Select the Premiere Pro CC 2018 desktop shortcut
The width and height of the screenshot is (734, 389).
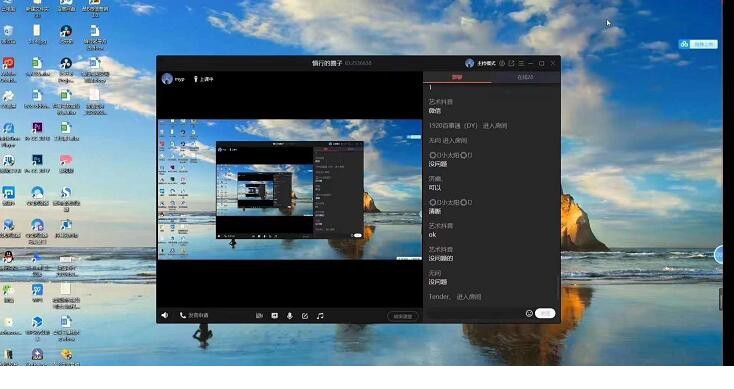click(37, 131)
